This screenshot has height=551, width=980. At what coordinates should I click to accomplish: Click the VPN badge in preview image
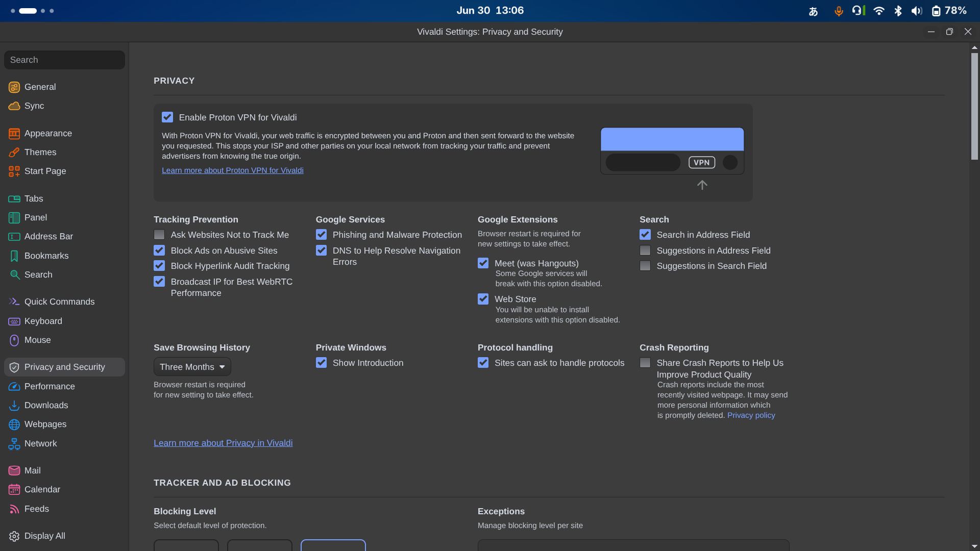tap(702, 162)
